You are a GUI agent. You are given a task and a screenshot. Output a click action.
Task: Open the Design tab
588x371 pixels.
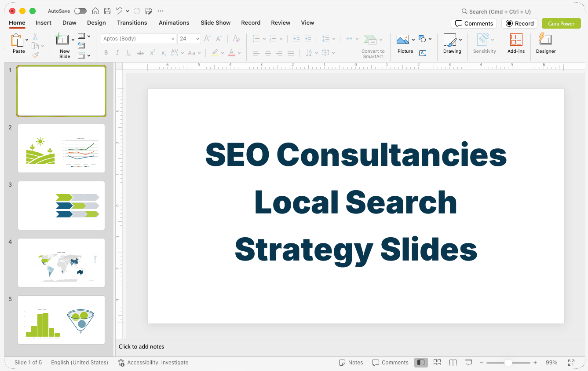(96, 23)
